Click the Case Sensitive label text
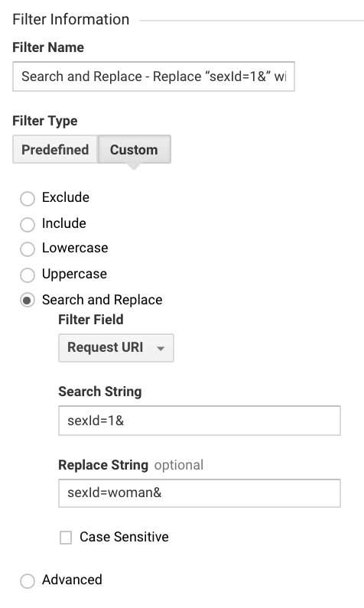This screenshot has height=608, width=364. [124, 537]
